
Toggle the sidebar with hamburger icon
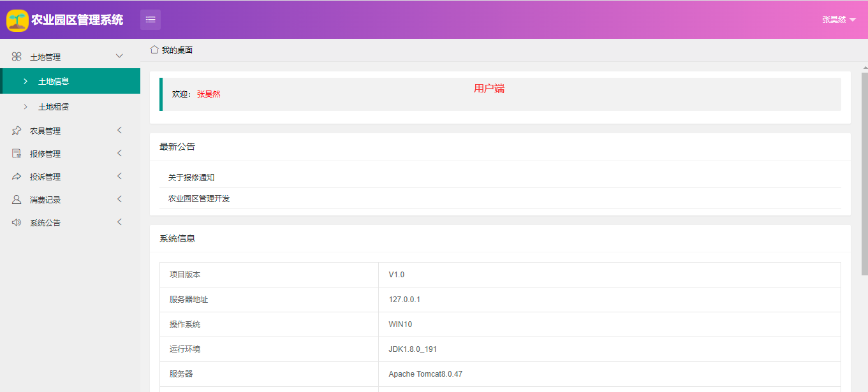[151, 20]
